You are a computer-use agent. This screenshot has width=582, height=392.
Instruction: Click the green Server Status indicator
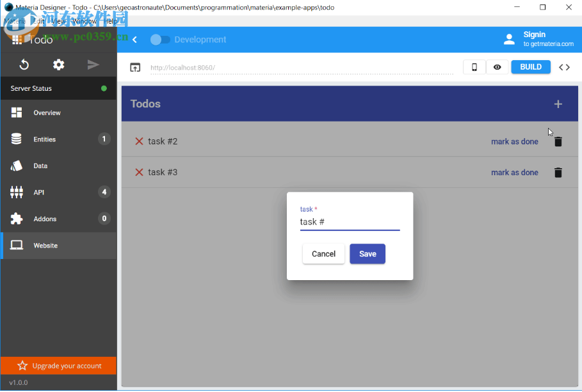point(104,88)
